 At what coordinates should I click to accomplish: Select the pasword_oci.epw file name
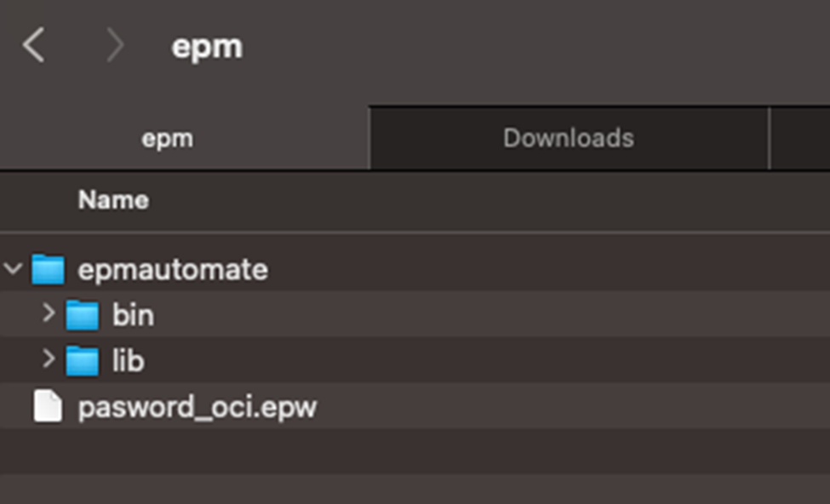197,407
